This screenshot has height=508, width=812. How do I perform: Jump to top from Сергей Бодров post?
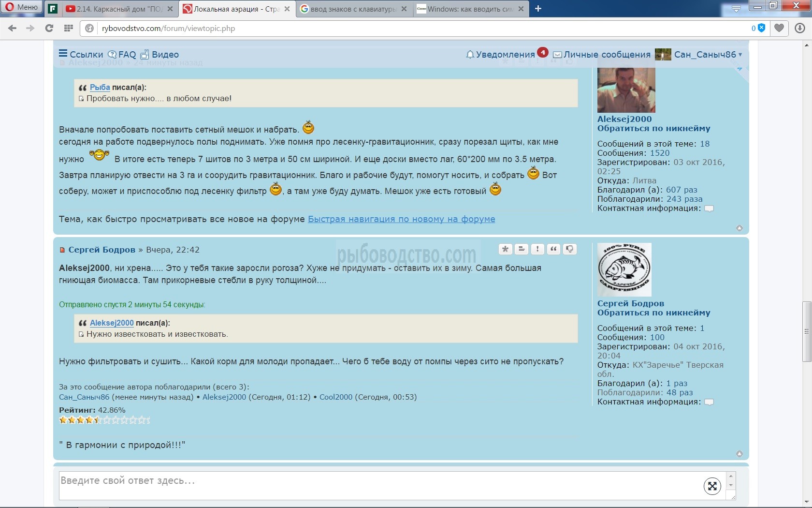(x=739, y=454)
